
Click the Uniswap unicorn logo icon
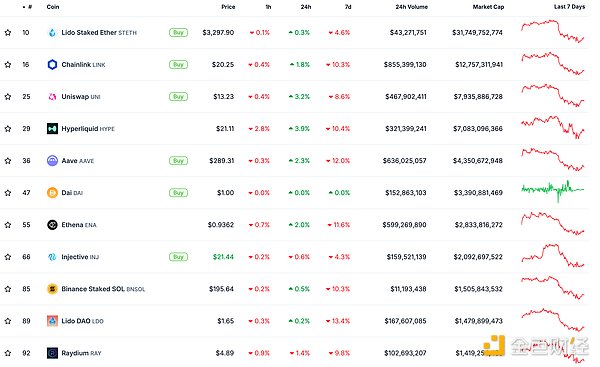click(52, 97)
